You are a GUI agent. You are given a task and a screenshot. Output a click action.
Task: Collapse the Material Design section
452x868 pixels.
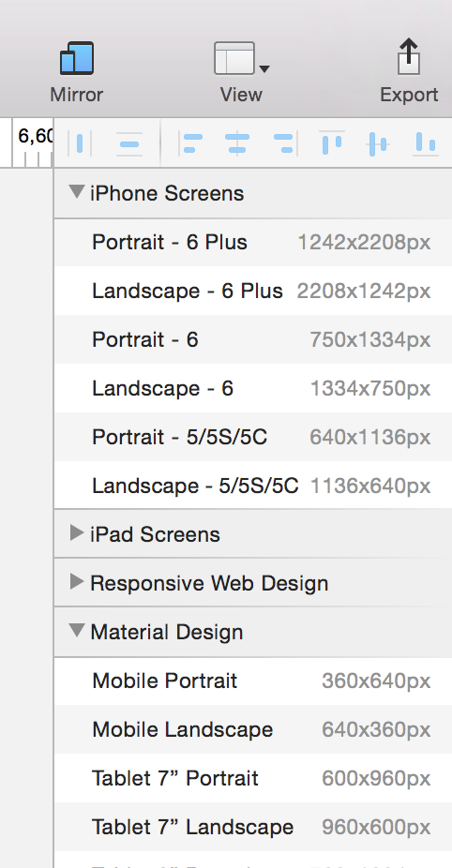pos(77,630)
